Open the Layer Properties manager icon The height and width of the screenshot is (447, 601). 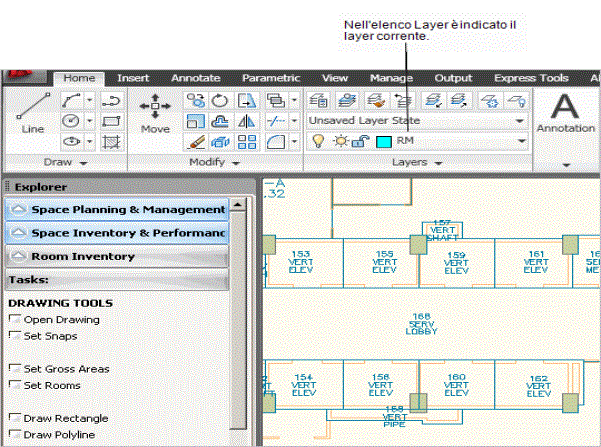pyautogui.click(x=318, y=100)
